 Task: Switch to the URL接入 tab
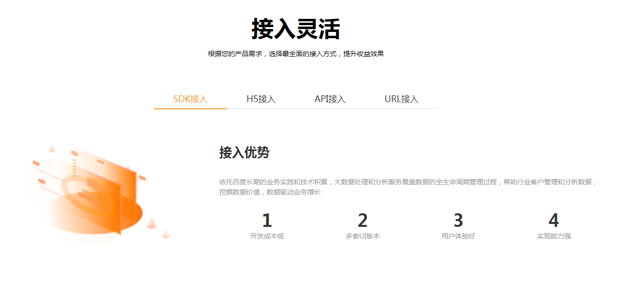tap(401, 99)
